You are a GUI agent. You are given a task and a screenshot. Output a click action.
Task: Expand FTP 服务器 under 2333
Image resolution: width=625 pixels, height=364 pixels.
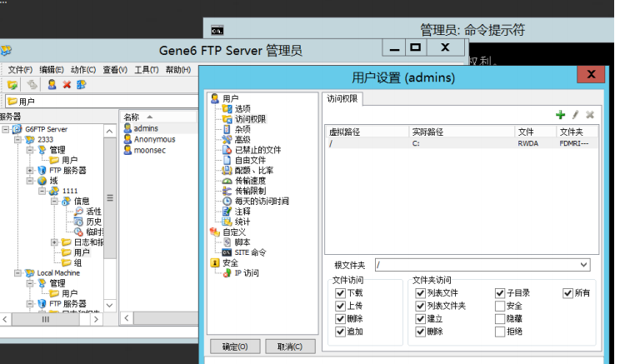30,171
